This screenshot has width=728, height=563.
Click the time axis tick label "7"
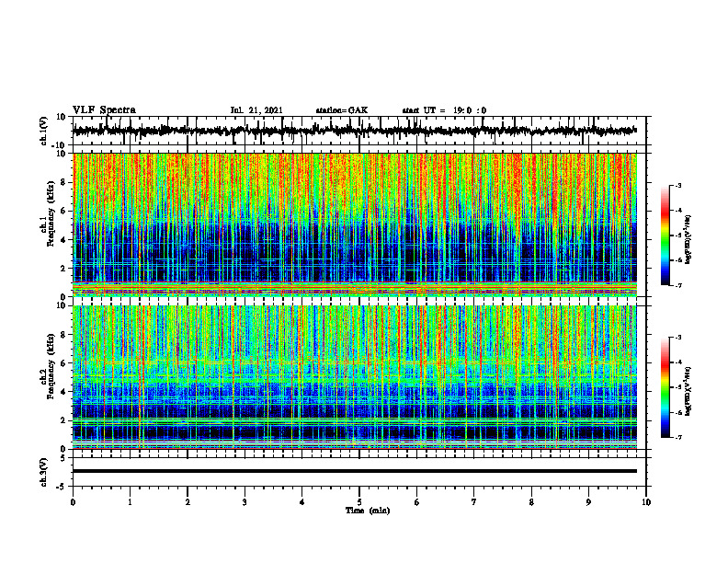click(474, 502)
